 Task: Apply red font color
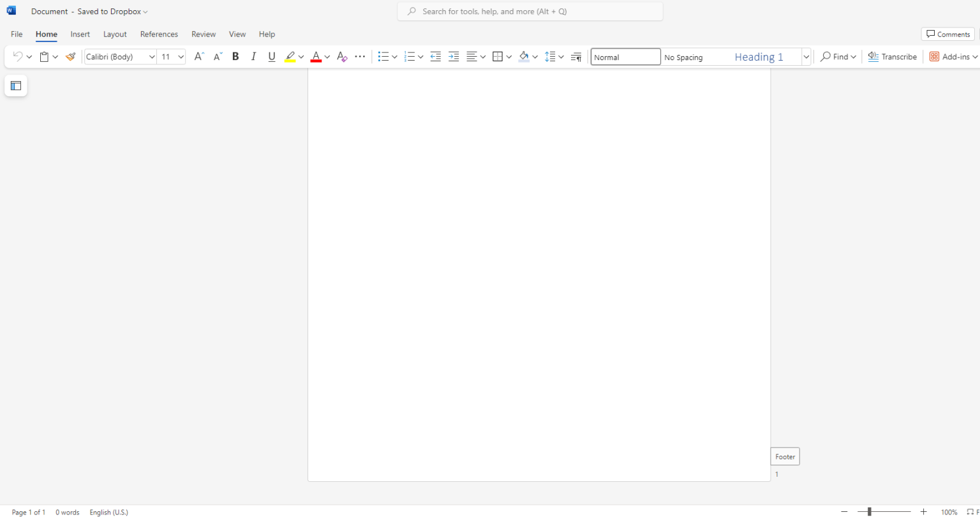316,57
